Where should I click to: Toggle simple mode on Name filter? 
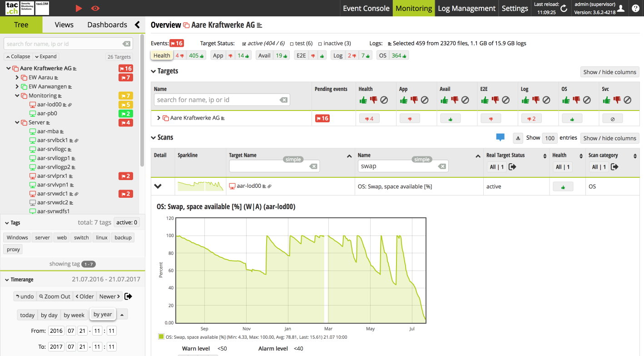(422, 160)
